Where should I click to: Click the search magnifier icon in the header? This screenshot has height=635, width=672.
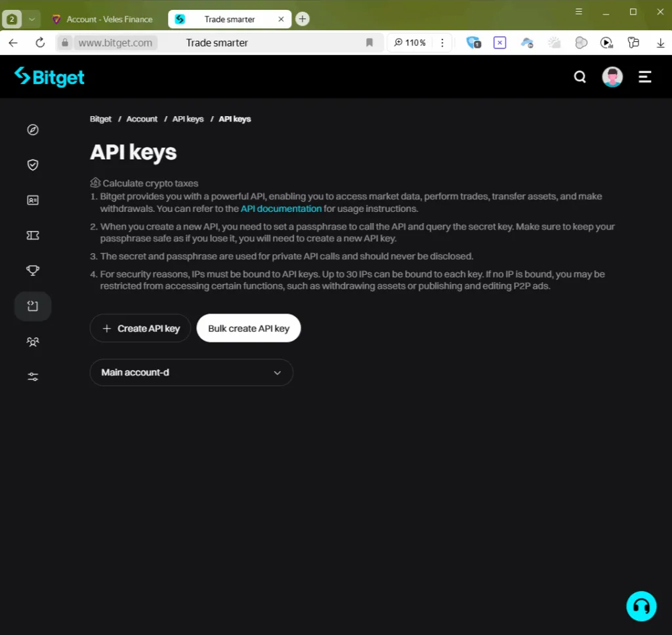pyautogui.click(x=579, y=77)
